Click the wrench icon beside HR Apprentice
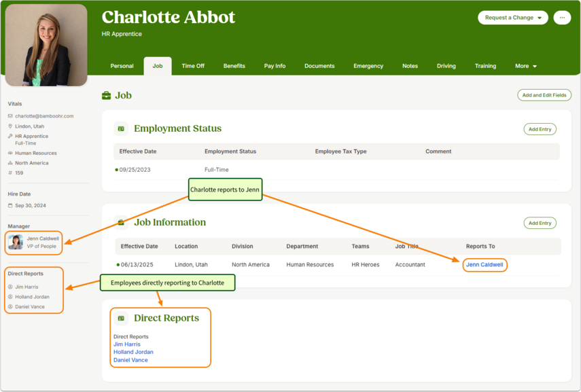581x392 pixels. tap(10, 136)
